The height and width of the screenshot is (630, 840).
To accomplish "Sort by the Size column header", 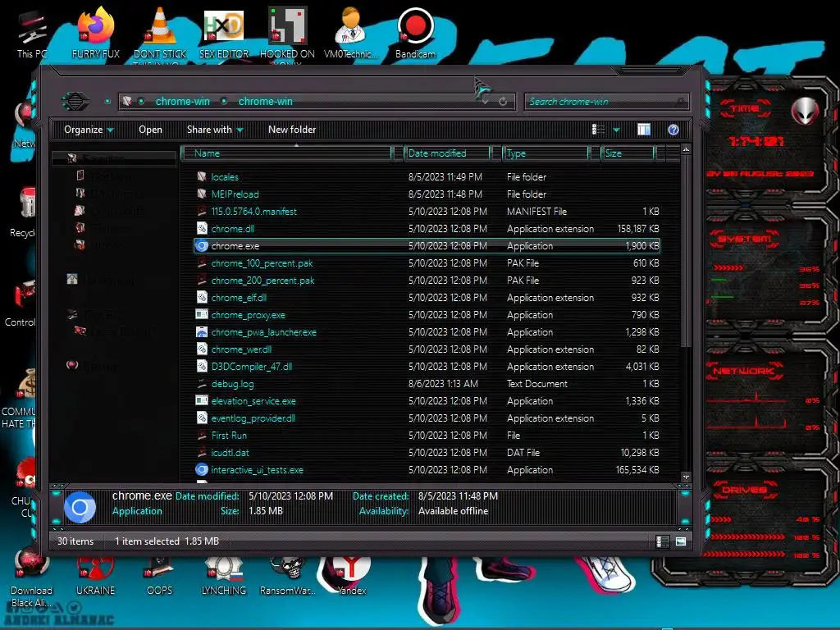I will pyautogui.click(x=628, y=153).
